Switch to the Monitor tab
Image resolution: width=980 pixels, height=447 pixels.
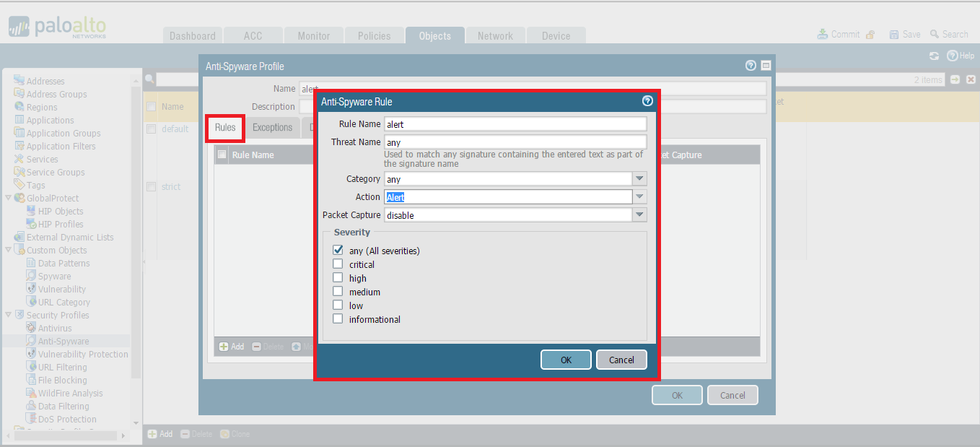click(x=314, y=35)
